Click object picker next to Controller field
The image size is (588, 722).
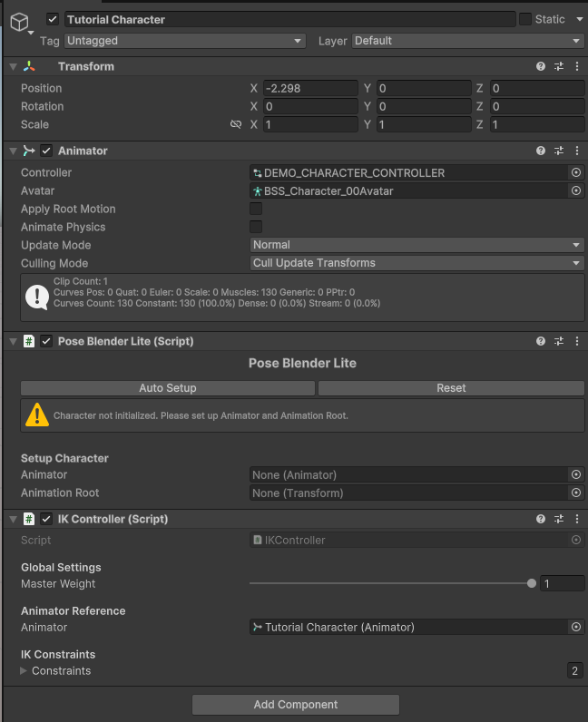click(x=575, y=172)
